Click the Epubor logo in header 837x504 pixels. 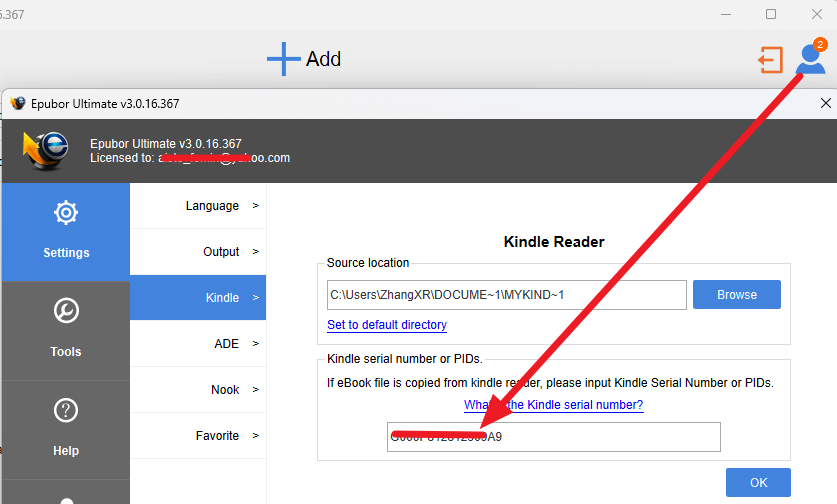pyautogui.click(x=46, y=151)
